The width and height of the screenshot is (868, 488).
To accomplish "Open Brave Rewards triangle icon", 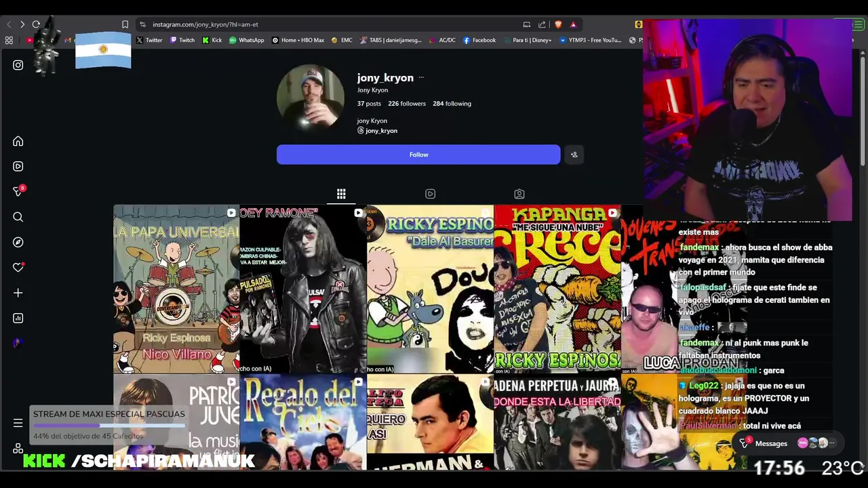I will pos(573,24).
